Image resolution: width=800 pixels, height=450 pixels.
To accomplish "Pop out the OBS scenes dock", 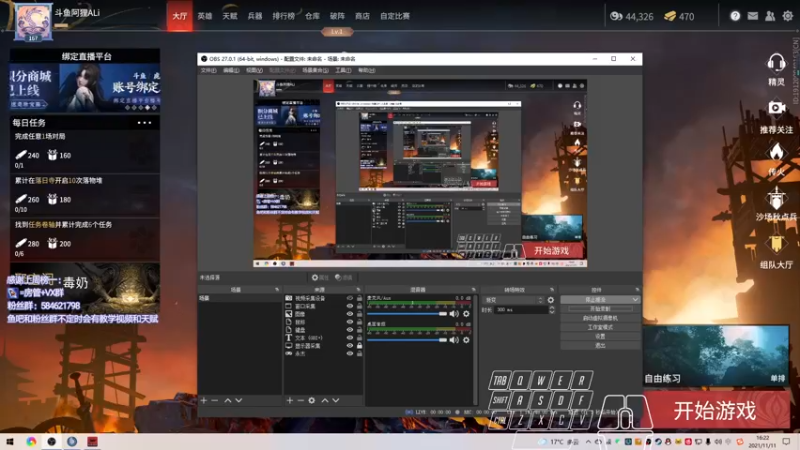I will (277, 290).
